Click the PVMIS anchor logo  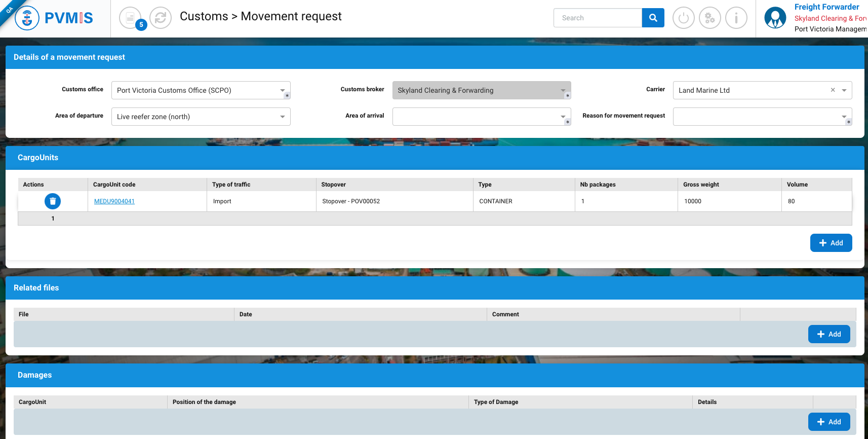point(27,18)
